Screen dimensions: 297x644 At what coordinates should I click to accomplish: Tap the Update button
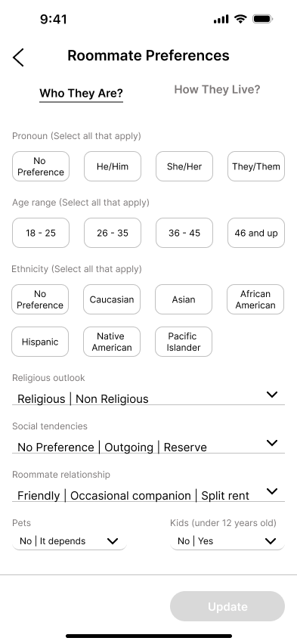[x=227, y=606]
